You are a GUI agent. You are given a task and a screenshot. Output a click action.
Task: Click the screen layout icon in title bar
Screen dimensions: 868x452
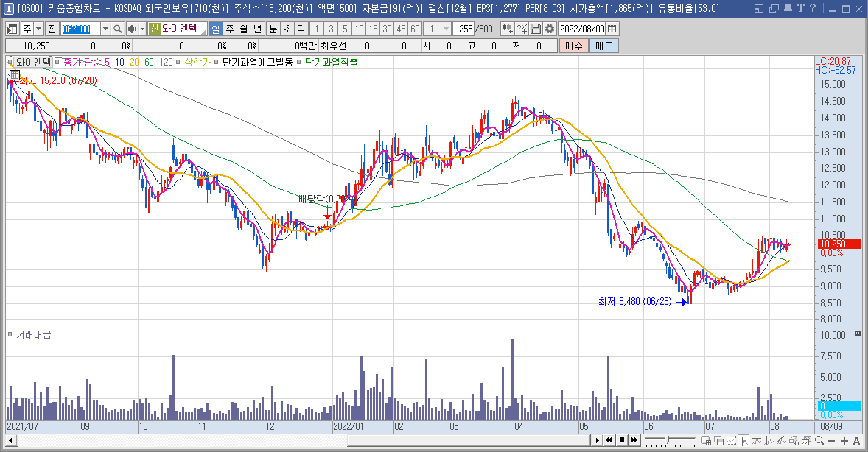pyautogui.click(x=759, y=8)
